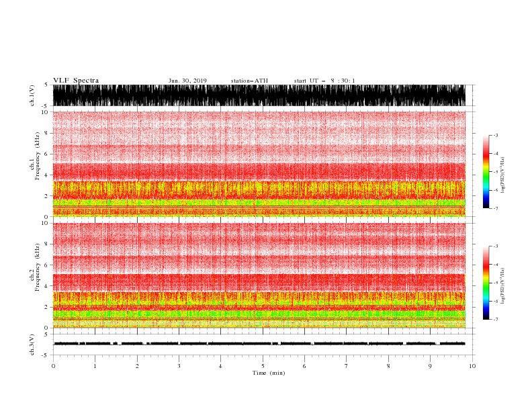Select ch.1 "Frequency (kHz)" axis label
The height and width of the screenshot is (411, 532).
pyautogui.click(x=37, y=156)
